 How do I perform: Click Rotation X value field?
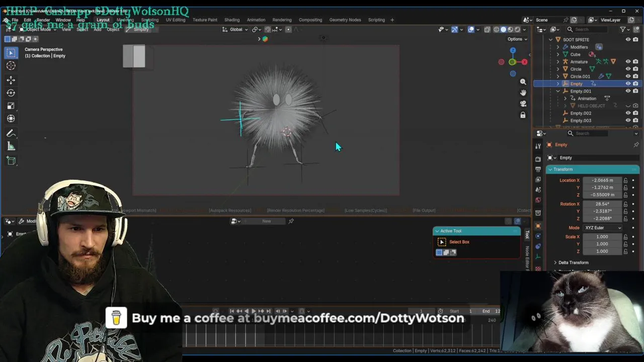click(603, 204)
